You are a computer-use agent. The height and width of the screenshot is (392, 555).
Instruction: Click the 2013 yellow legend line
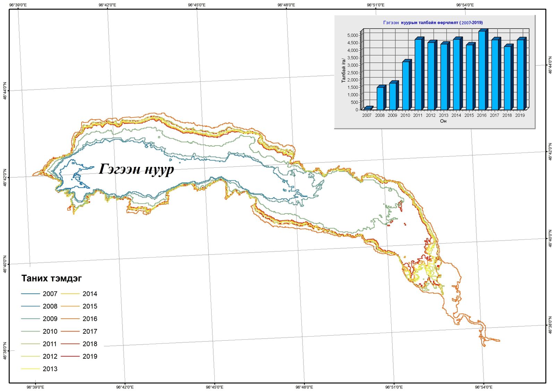31,369
